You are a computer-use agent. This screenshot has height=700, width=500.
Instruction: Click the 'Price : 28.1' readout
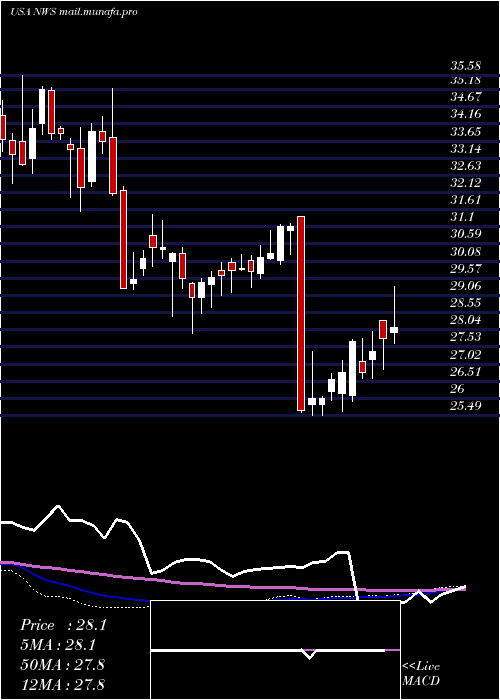pos(63,625)
